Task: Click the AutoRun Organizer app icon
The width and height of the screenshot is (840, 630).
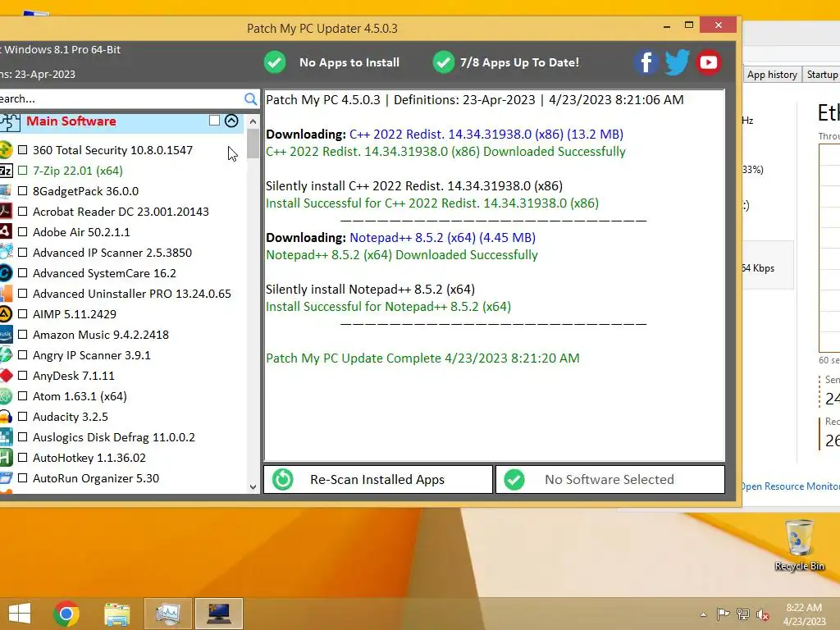Action: [6, 478]
